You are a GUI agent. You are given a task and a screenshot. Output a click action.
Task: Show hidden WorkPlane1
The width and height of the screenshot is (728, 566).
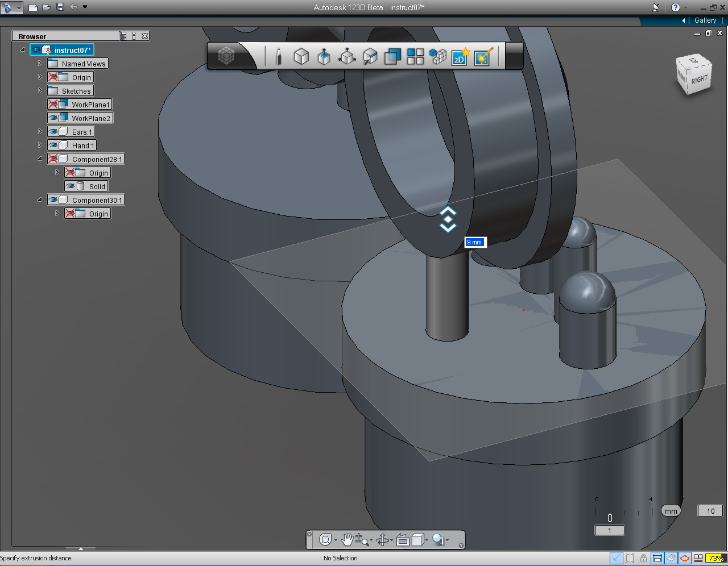(x=53, y=105)
